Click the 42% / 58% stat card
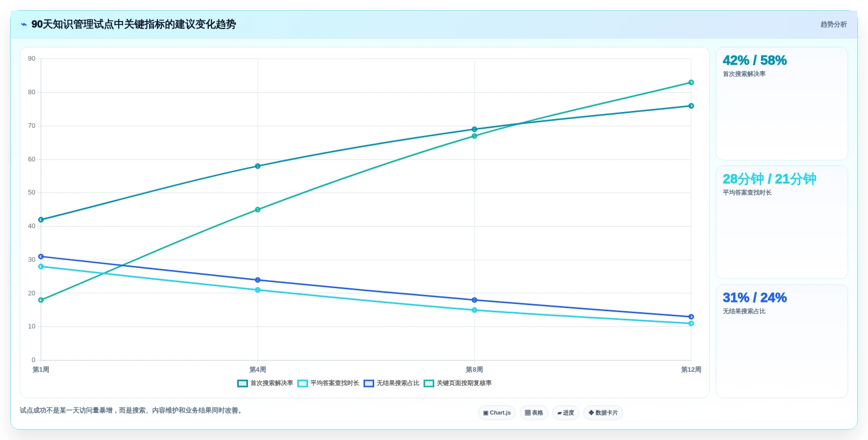The width and height of the screenshot is (868, 440). click(x=782, y=104)
